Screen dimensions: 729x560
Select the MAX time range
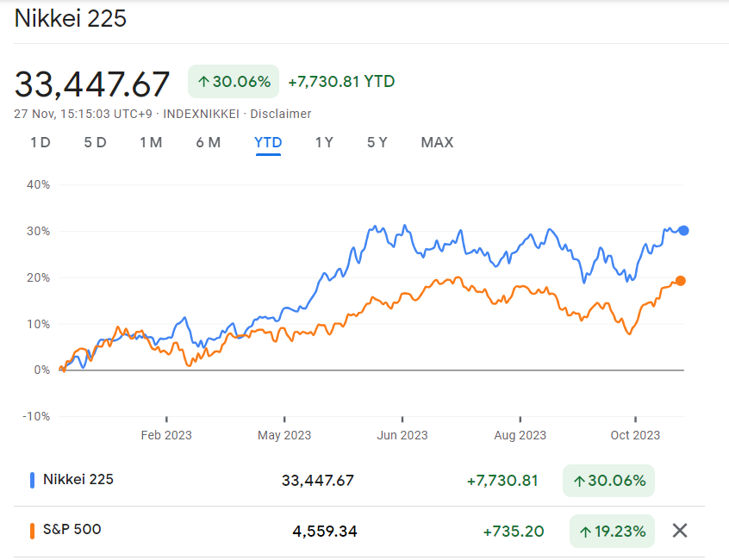point(437,142)
